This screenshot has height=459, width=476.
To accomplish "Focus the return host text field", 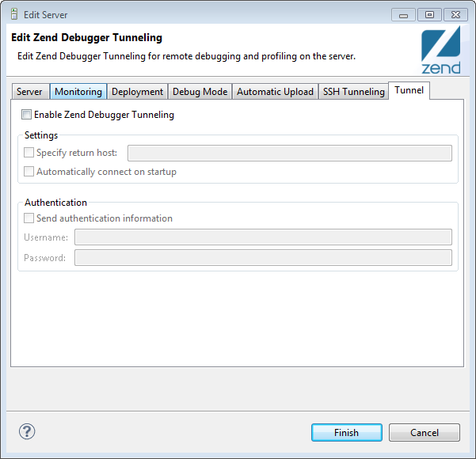I will click(x=290, y=153).
